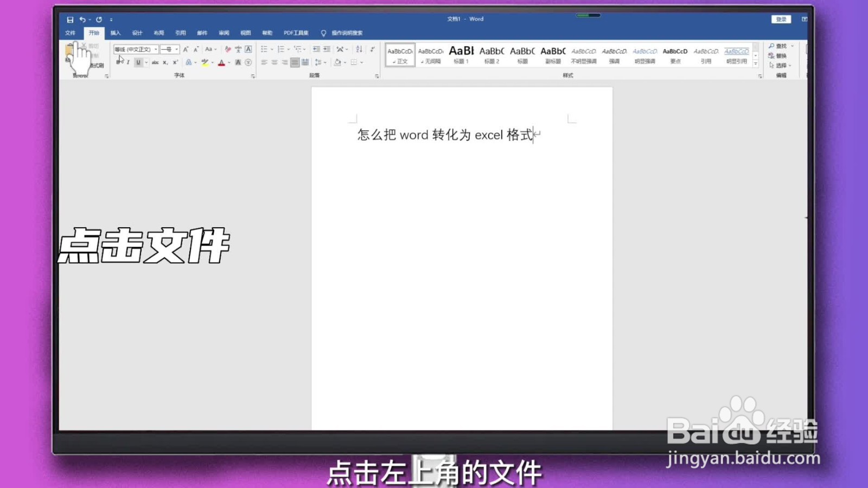The image size is (868, 488).
Task: Apply distributed alignment icon
Action: click(305, 62)
